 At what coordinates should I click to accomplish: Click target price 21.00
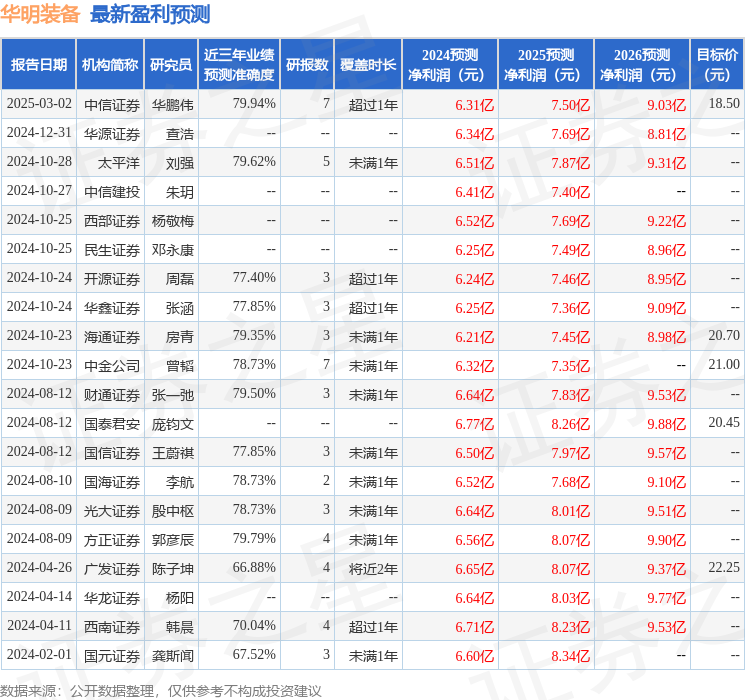[x=724, y=364]
